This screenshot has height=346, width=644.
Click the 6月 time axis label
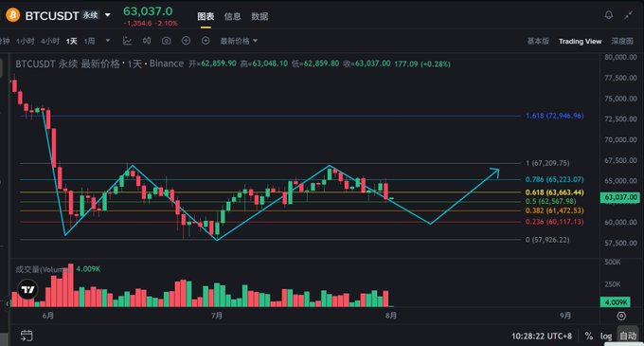coord(48,316)
